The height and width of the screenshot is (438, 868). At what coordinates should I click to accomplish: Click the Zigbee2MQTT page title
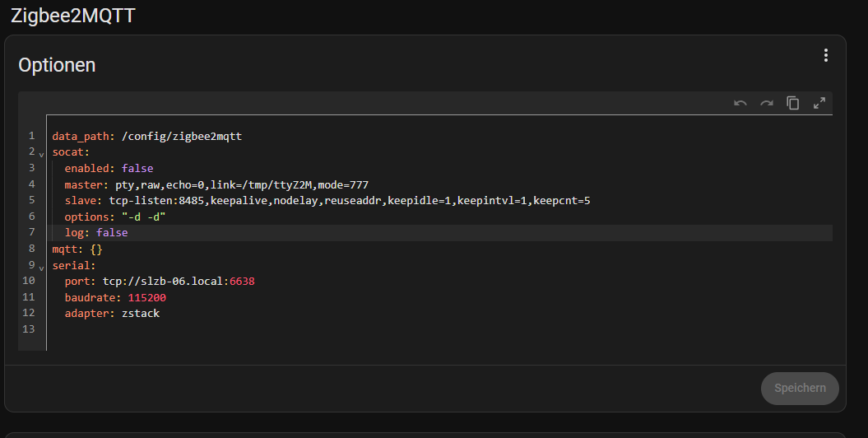[73, 16]
